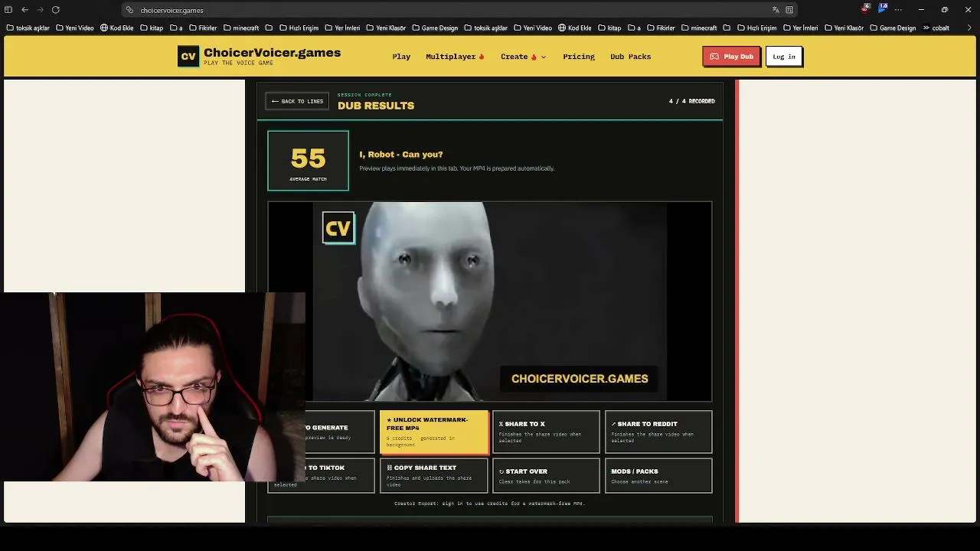Click the '4 / 4 RECORDED' counter text
The image size is (980, 551).
692,101
